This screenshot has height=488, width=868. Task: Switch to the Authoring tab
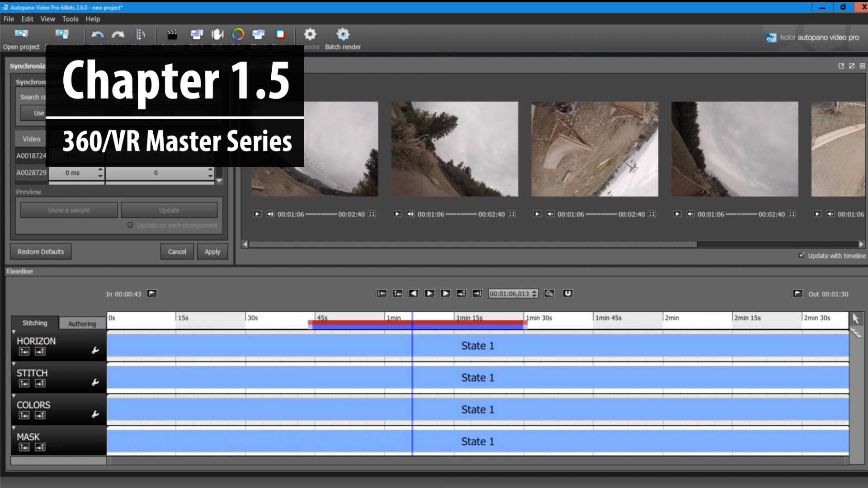coord(82,323)
